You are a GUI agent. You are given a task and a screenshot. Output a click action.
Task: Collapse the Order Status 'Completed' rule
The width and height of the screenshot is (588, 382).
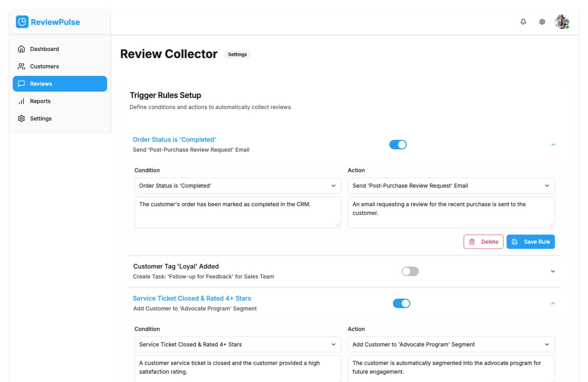coord(553,144)
